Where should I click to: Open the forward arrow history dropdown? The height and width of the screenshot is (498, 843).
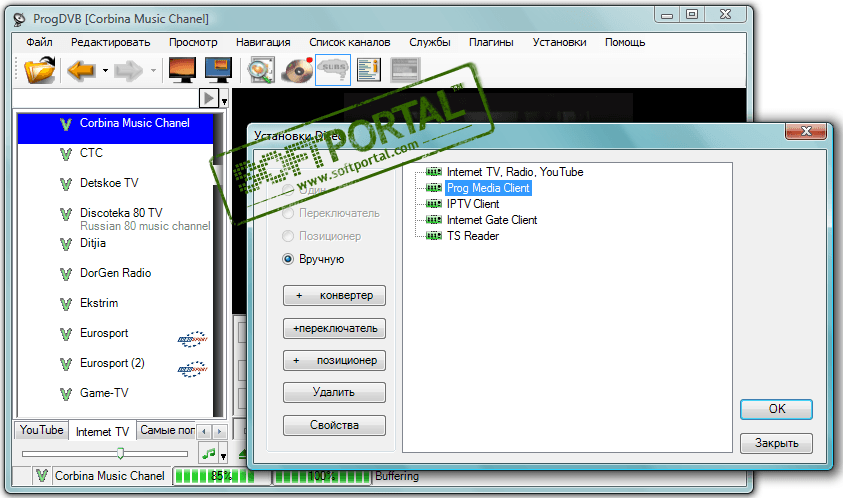(153, 70)
